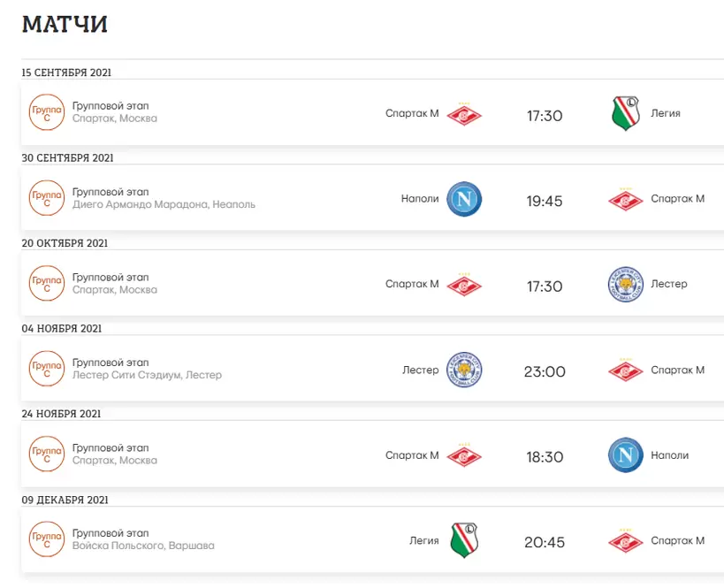Open the 20:45 match in Варшава
724x588 pixels.
coord(545,542)
